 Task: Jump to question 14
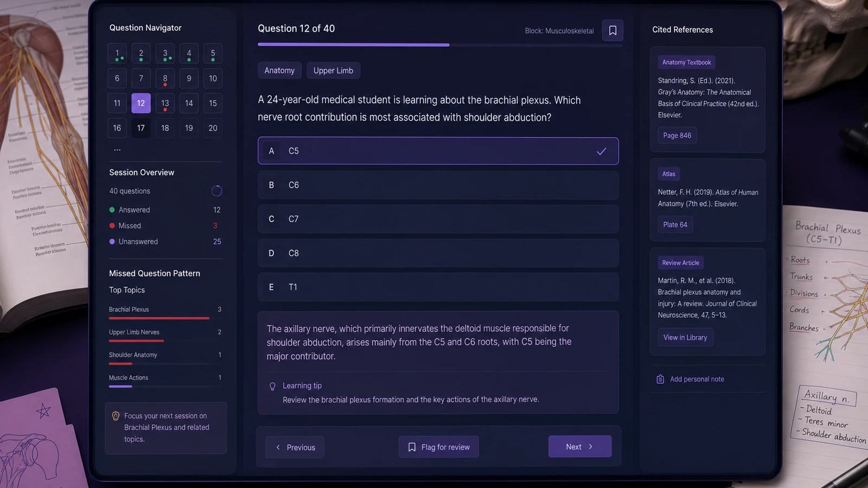click(189, 103)
